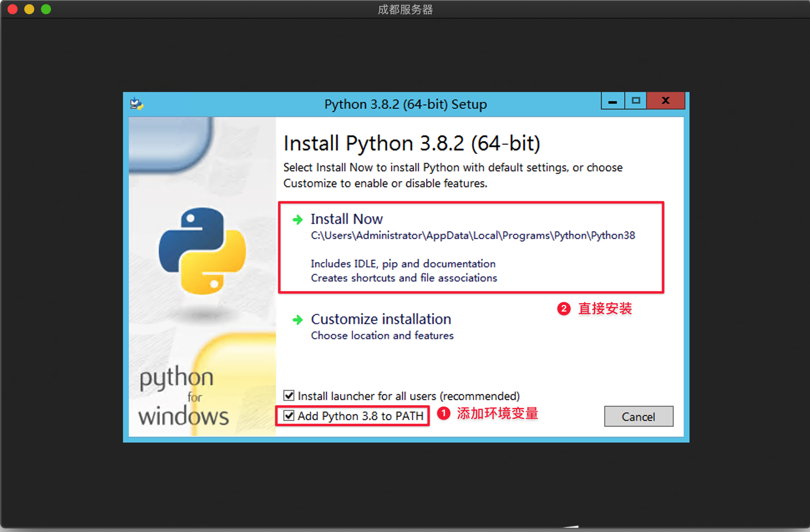Click the Python snake logo graphic

(202, 251)
